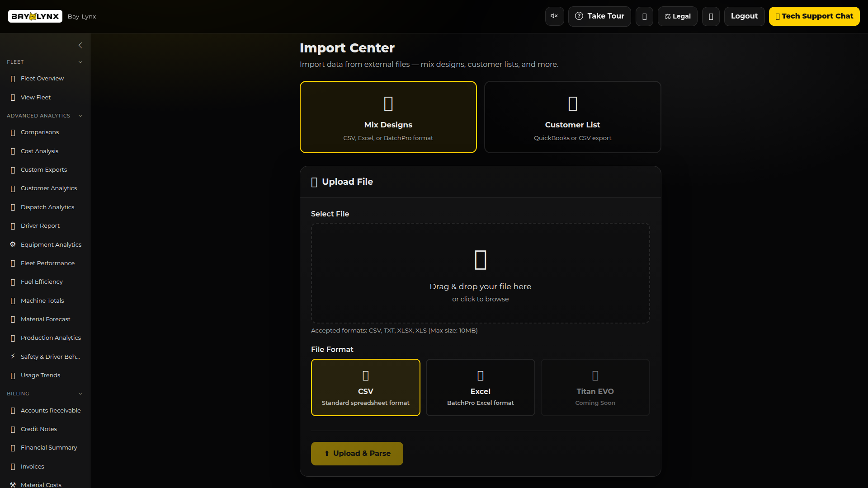Click the mute sound icon in header
Viewport: 868px width, 488px height.
554,16
